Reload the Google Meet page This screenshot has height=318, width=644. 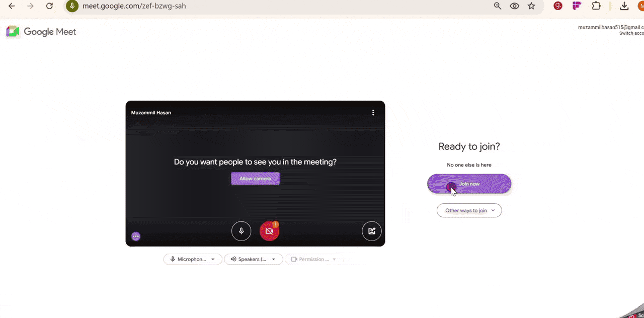point(49,6)
